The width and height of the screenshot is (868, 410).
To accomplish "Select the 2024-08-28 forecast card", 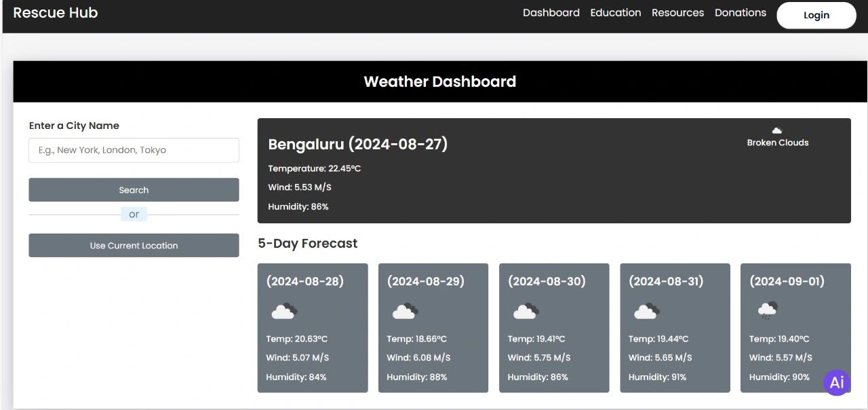I will (x=313, y=328).
